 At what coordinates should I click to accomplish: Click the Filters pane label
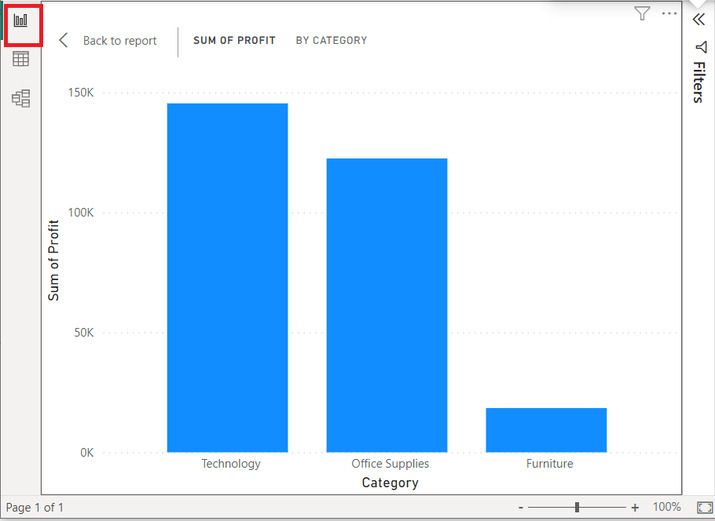[699, 82]
